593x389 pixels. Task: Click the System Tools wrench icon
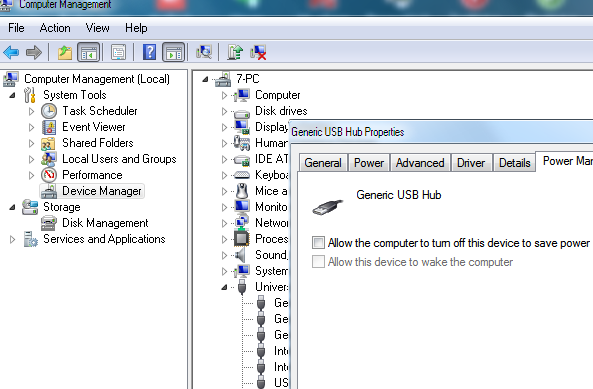coord(29,95)
